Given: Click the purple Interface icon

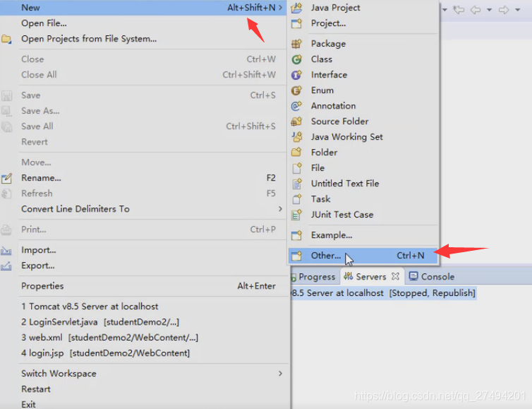Looking at the screenshot, I should pyautogui.click(x=296, y=75).
